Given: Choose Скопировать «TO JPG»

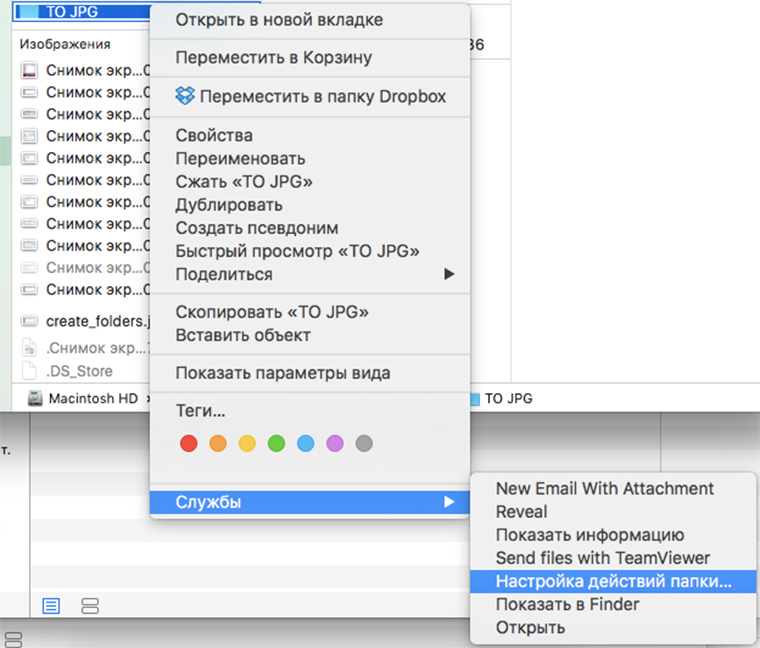Looking at the screenshot, I should click(310, 312).
